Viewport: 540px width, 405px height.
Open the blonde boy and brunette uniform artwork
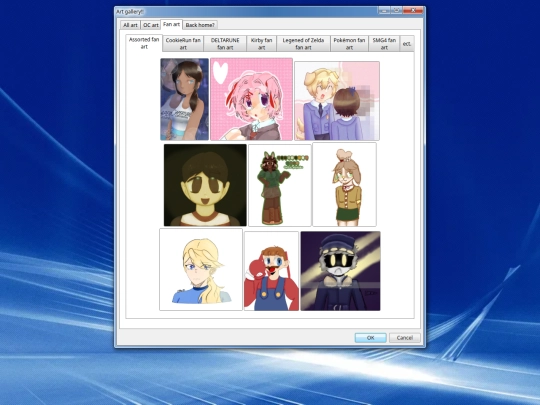tap(337, 101)
